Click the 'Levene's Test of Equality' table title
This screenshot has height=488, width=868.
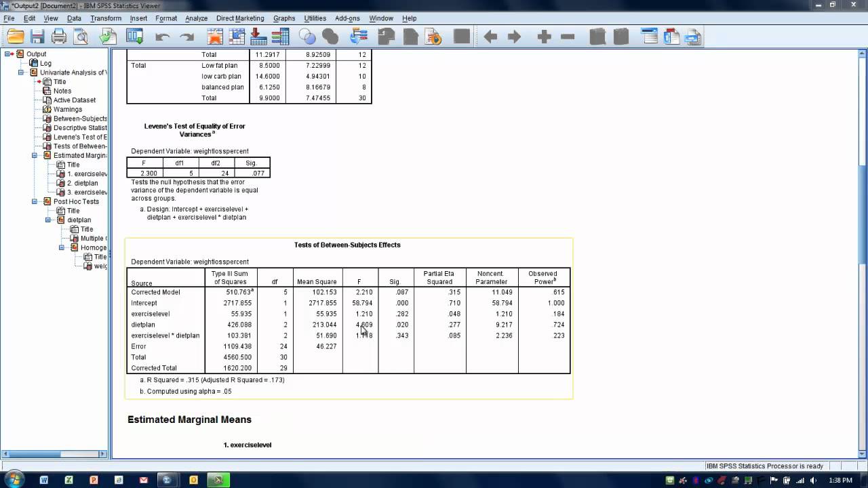pos(195,130)
